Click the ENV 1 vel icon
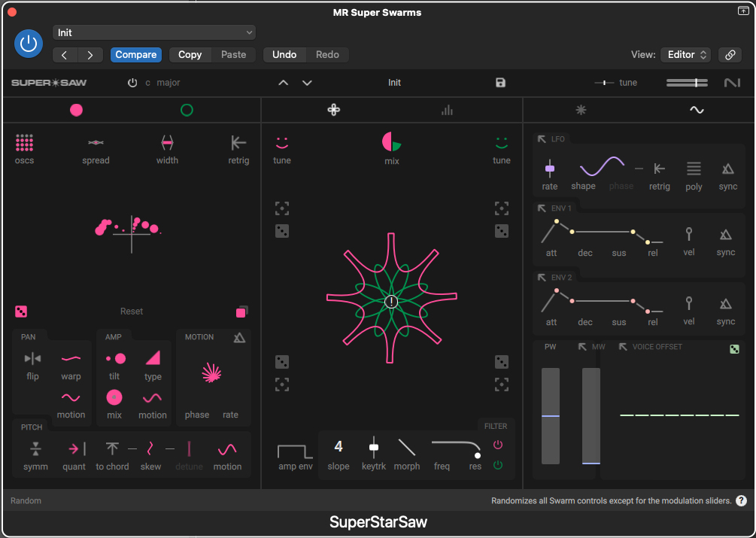756x538 pixels. [x=689, y=234]
